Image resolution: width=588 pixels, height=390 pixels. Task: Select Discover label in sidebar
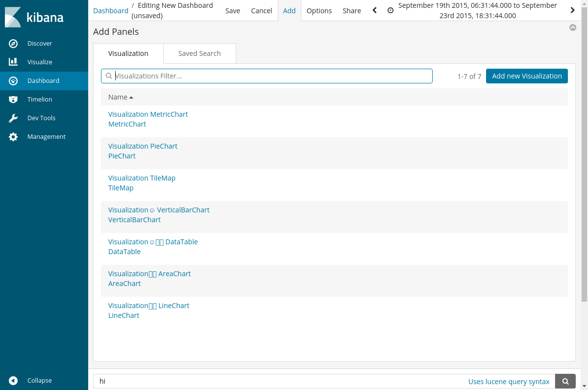40,44
